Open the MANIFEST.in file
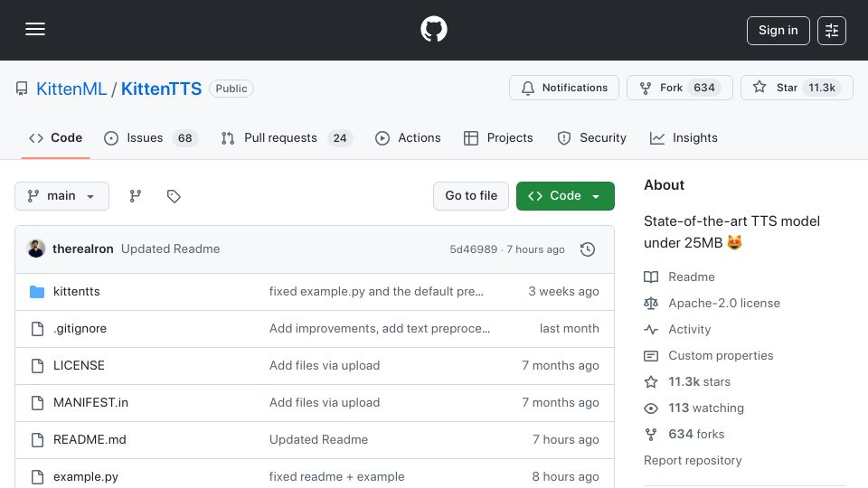Image resolution: width=868 pixels, height=488 pixels. coord(90,403)
